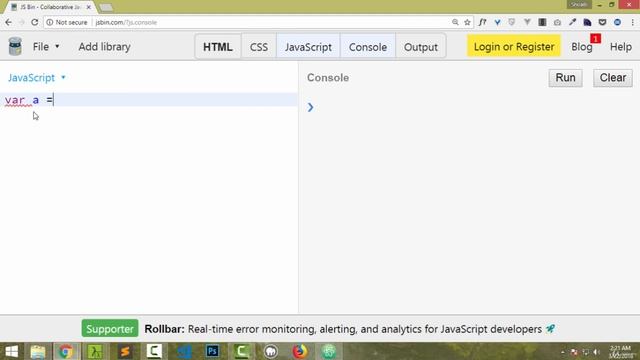Open the green lambda app in taskbar

[95, 351]
